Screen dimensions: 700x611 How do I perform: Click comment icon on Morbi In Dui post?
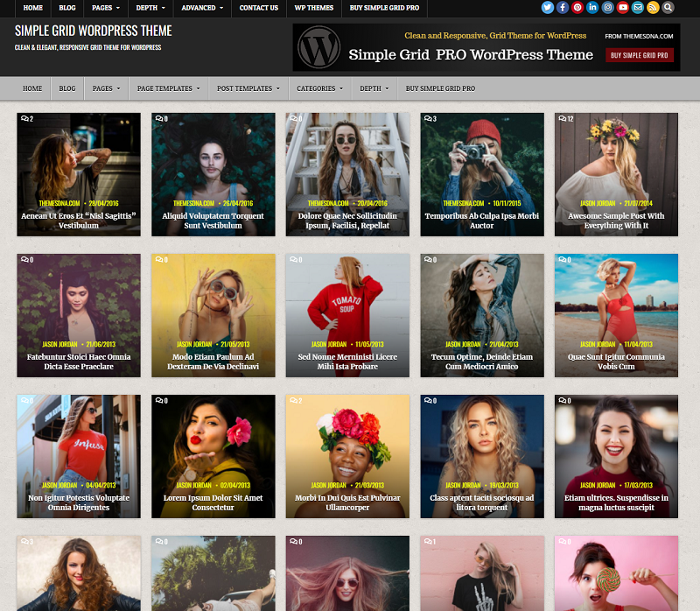click(x=296, y=401)
